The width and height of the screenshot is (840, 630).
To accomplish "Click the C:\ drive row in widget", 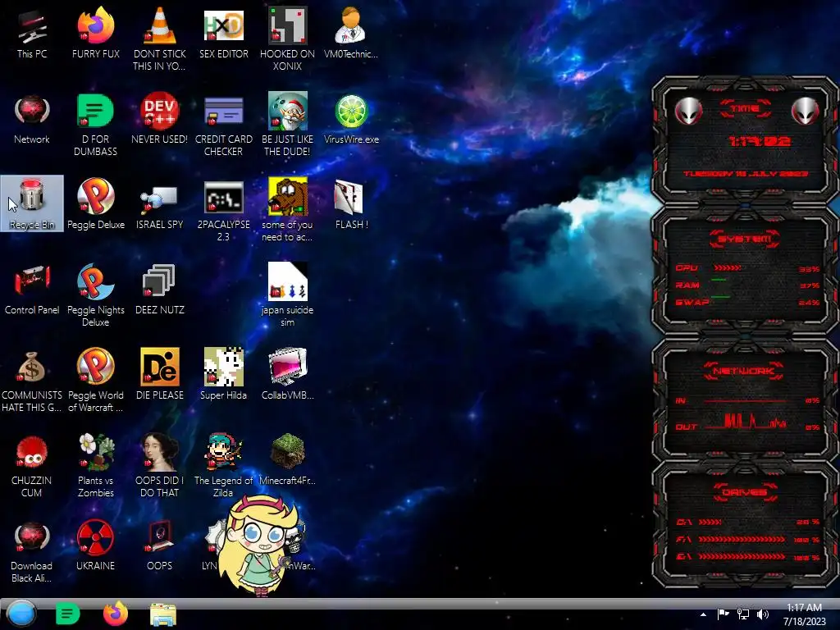I will click(x=746, y=522).
